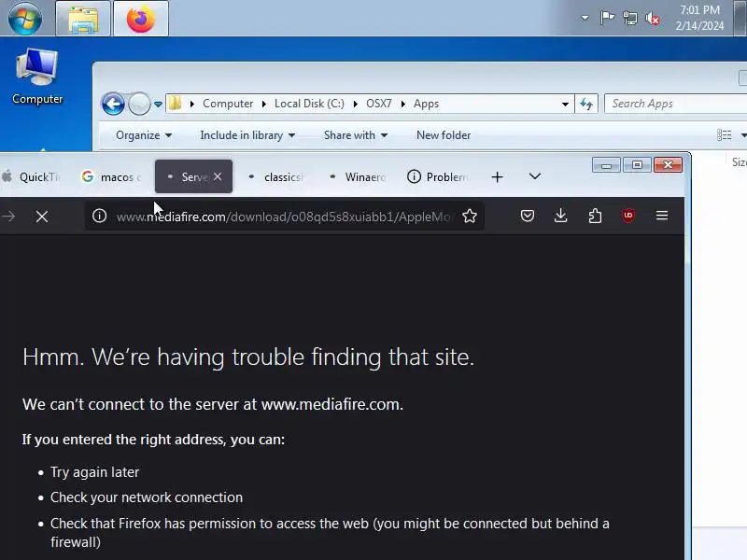Click Local Disk (C:) in the breadcrumb
The image size is (747, 560).
click(309, 104)
